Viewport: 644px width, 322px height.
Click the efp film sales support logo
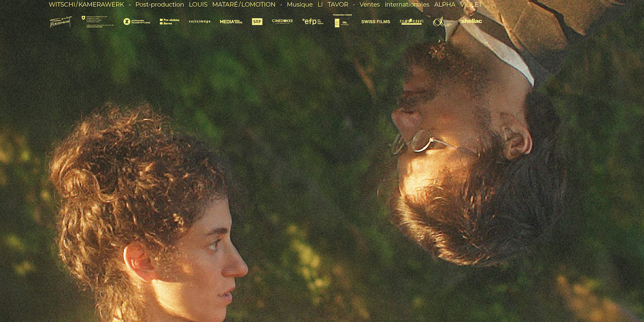click(x=313, y=21)
